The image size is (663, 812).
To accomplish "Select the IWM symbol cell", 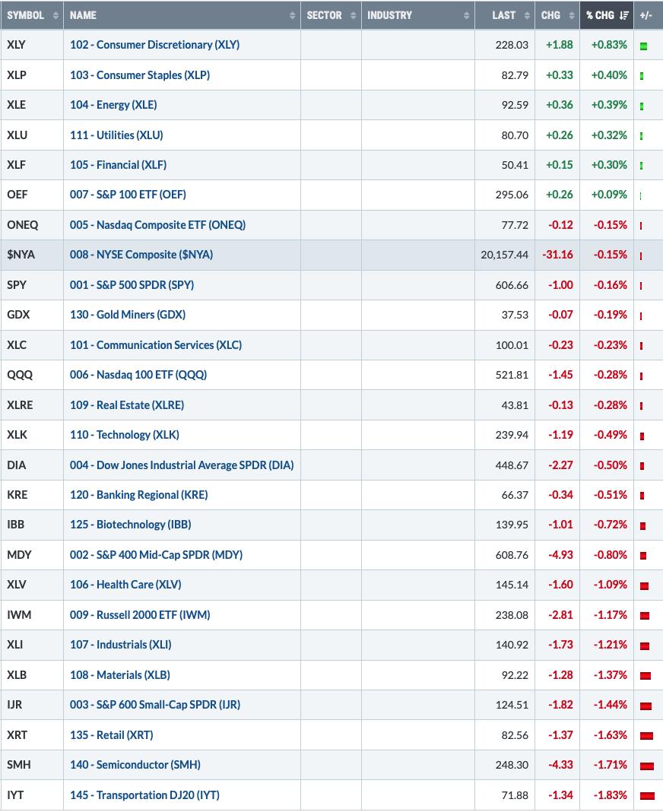I will (32, 614).
